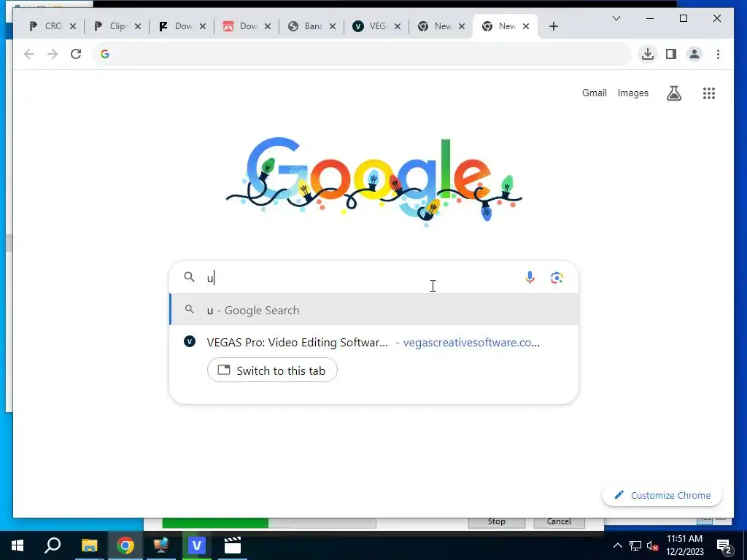Close the VEGAS tab
Image resolution: width=747 pixels, height=560 pixels.
tap(398, 26)
